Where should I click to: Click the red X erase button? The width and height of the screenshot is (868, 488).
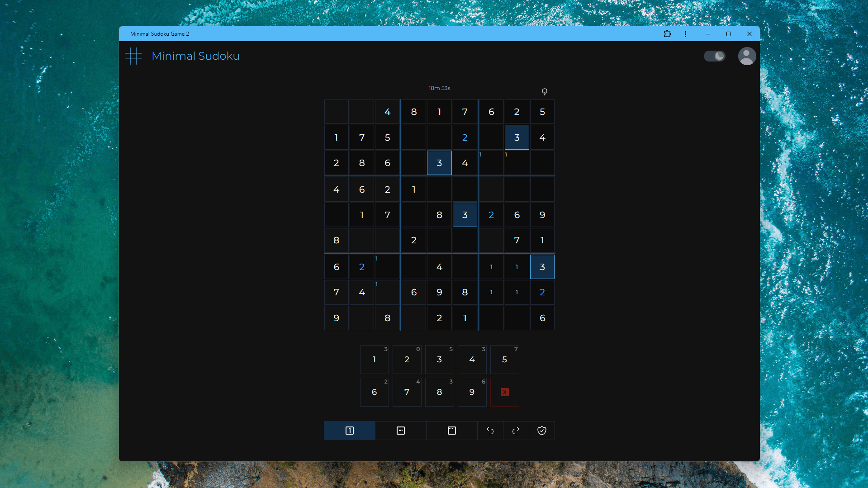click(504, 392)
